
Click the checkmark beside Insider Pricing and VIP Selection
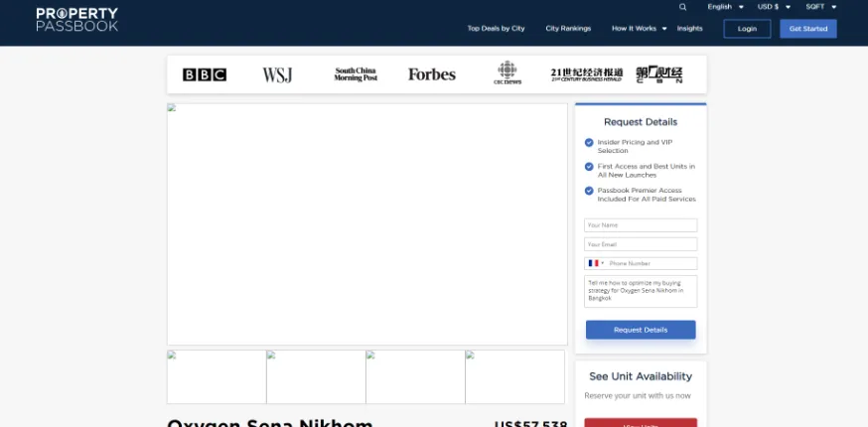(x=589, y=143)
